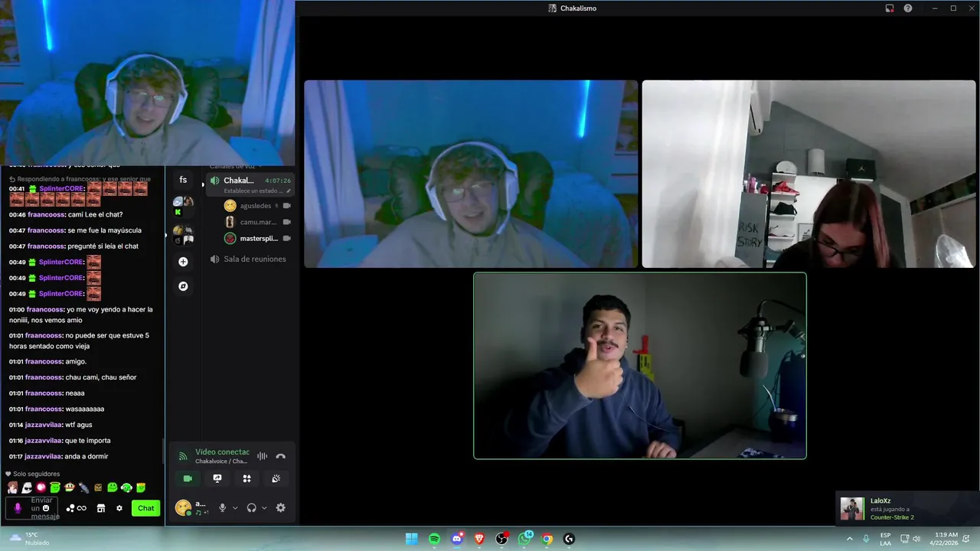This screenshot has width=980, height=551.
Task: Click the first anime-face emote
Action: coord(12,487)
